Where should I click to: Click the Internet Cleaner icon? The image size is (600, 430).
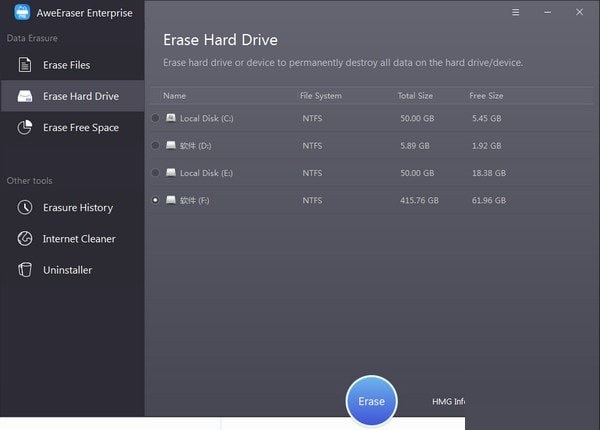25,239
